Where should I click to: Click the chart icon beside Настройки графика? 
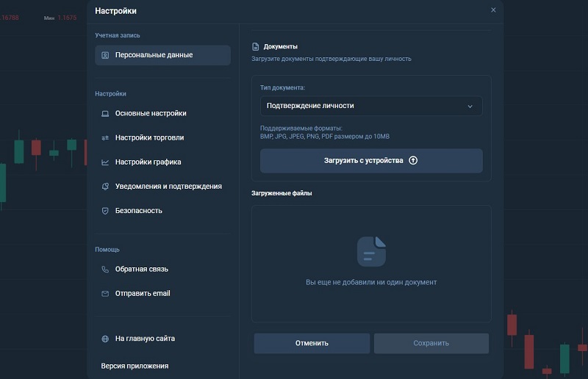[105, 162]
